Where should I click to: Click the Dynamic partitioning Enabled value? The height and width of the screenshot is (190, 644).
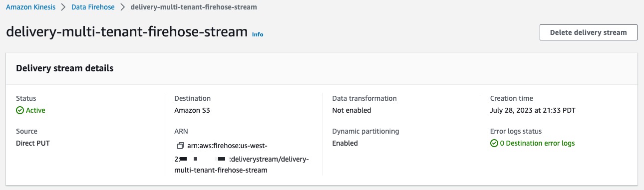pyautogui.click(x=345, y=143)
